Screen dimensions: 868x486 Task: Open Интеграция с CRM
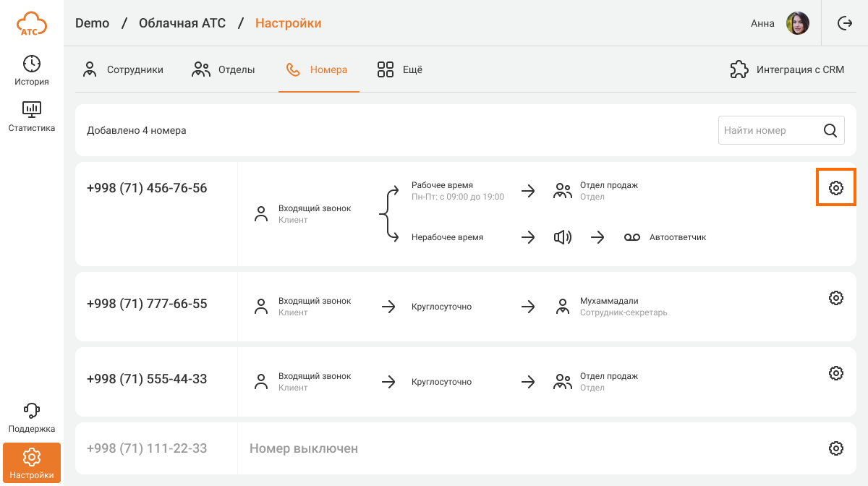(787, 70)
